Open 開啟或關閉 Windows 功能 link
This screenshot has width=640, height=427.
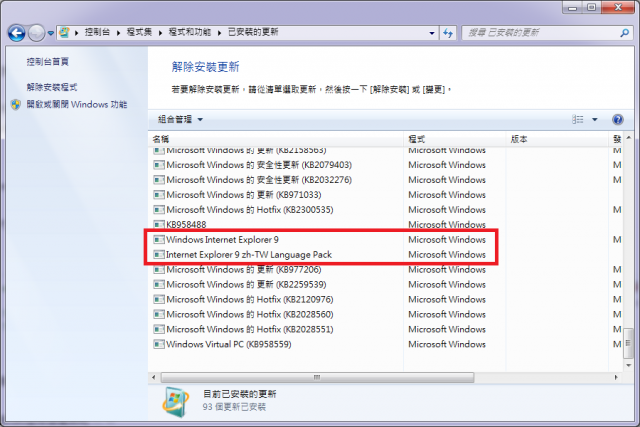[77, 105]
